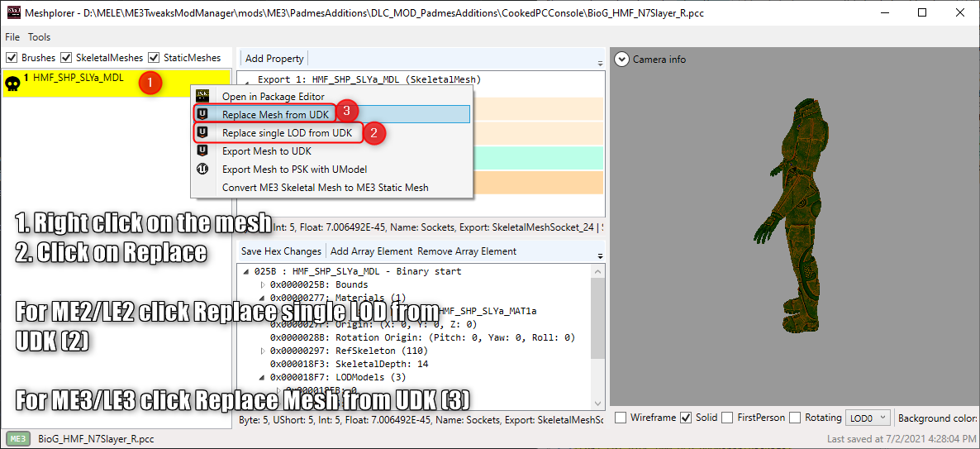This screenshot has height=449, width=980.
Task: Click the UDK icon for Replace Mesh from UDK
Action: [x=202, y=114]
